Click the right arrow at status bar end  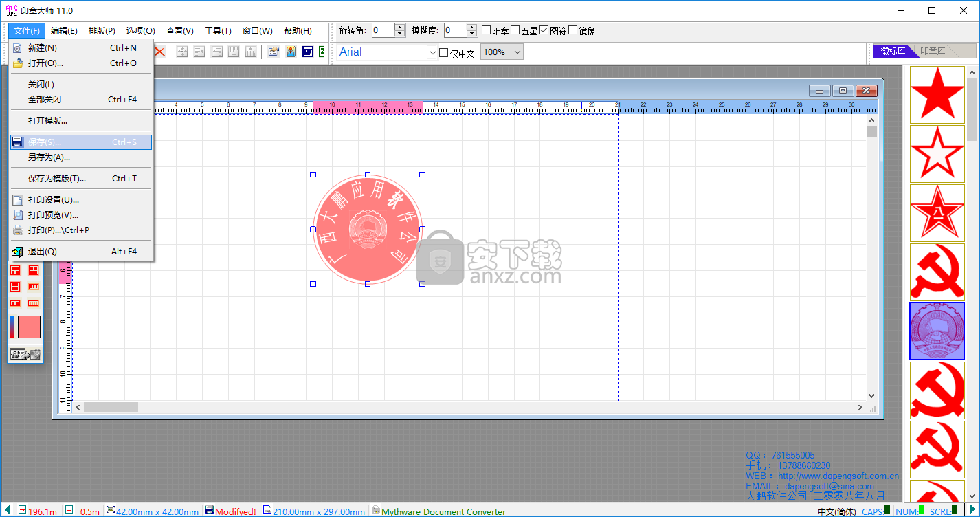(x=971, y=510)
